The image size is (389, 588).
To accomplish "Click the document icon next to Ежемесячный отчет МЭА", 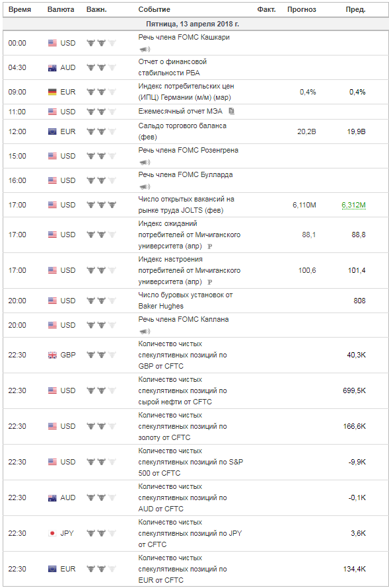I will (231, 111).
